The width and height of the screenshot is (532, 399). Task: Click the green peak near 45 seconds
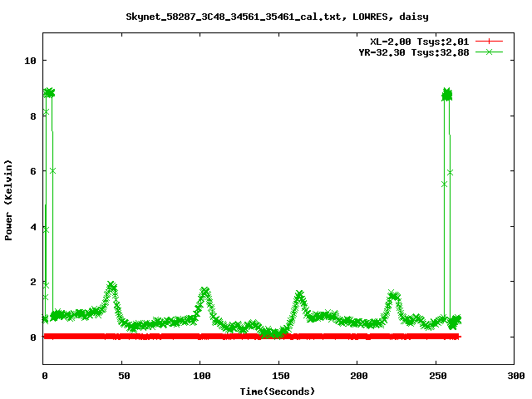pyautogui.click(x=111, y=286)
